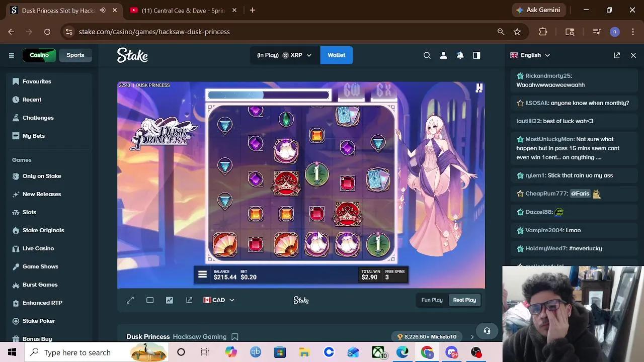Visit the Hacksaw Gaming provider link
This screenshot has height=362, width=644.
(199, 336)
